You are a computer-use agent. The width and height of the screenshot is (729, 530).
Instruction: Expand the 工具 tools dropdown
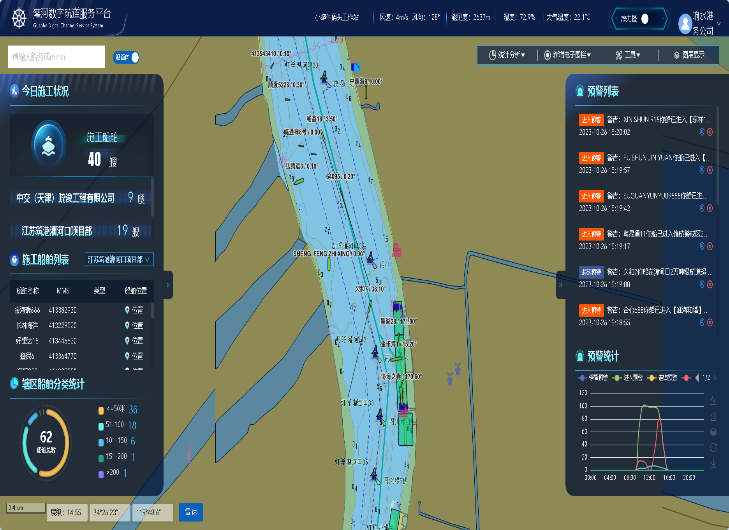coord(630,55)
